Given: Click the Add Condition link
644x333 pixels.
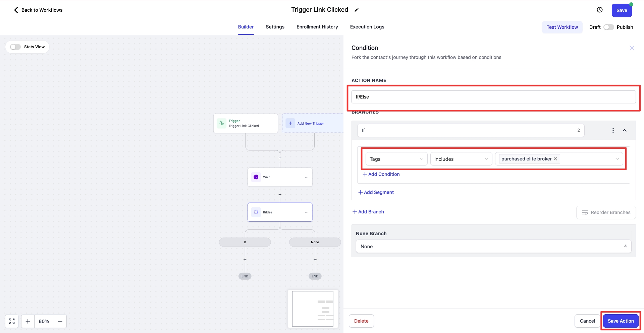Looking at the screenshot, I should coord(381,174).
